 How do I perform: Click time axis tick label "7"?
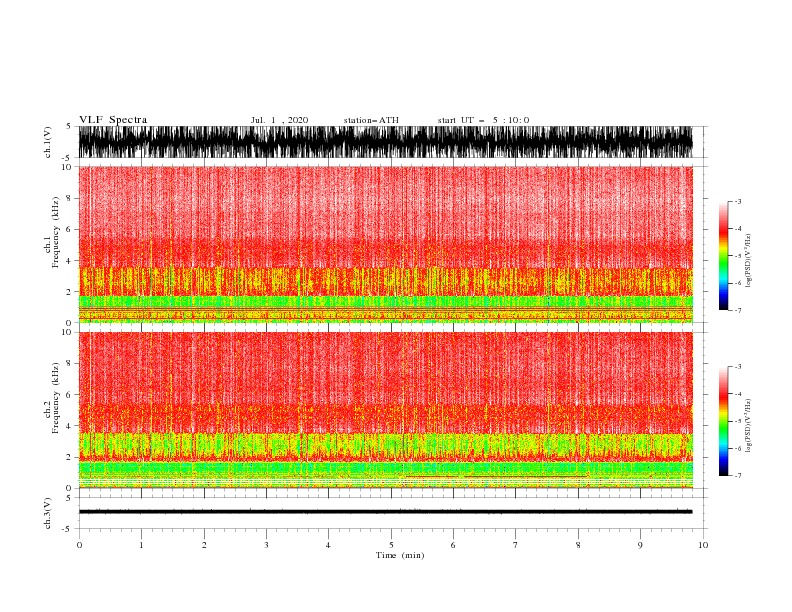click(516, 545)
